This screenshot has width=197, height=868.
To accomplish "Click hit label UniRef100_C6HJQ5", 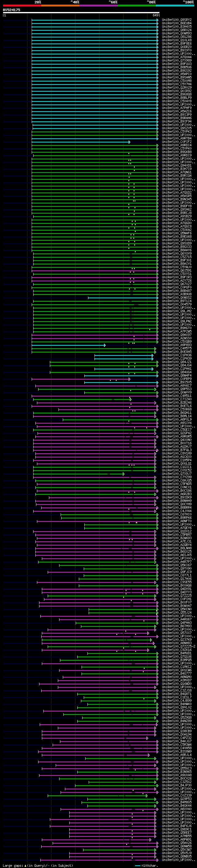I will pos(176,481).
